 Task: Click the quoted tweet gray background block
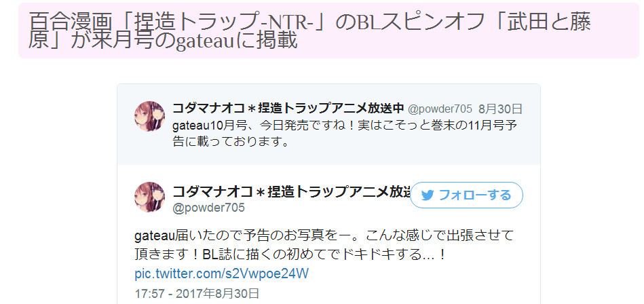[328, 124]
